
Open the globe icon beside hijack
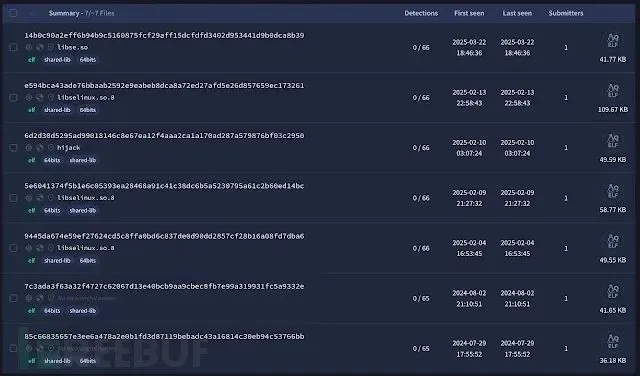(x=40, y=148)
